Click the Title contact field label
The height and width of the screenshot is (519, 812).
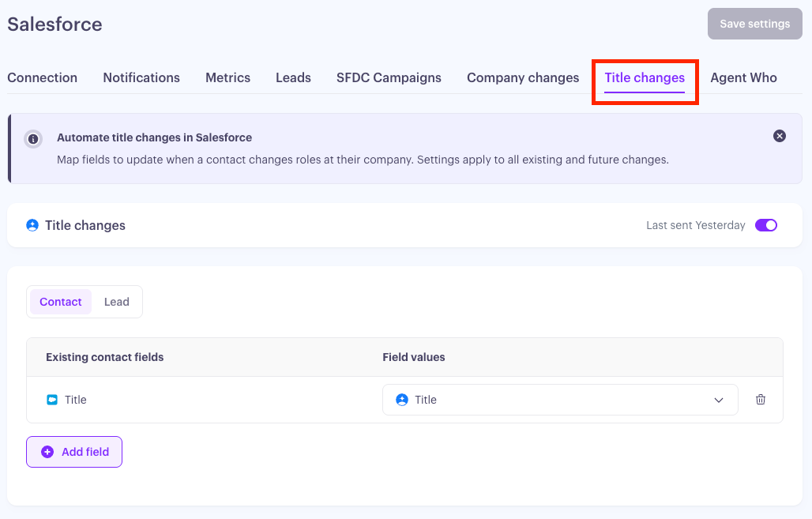tap(76, 400)
